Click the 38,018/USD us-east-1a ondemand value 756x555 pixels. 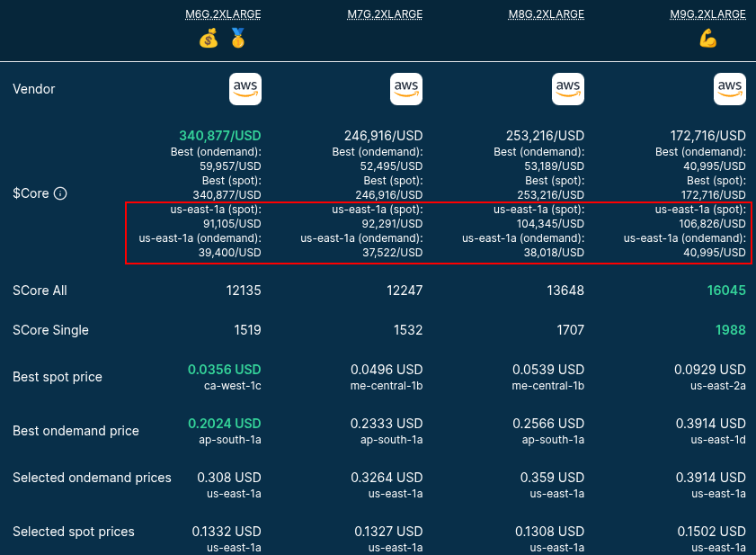554,253
